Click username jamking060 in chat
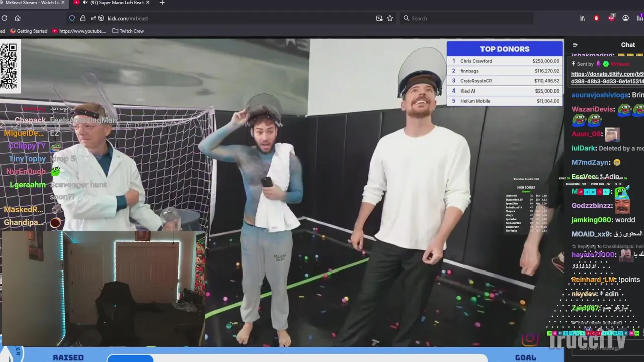Viewport: 644px width, 362px height. [591, 220]
